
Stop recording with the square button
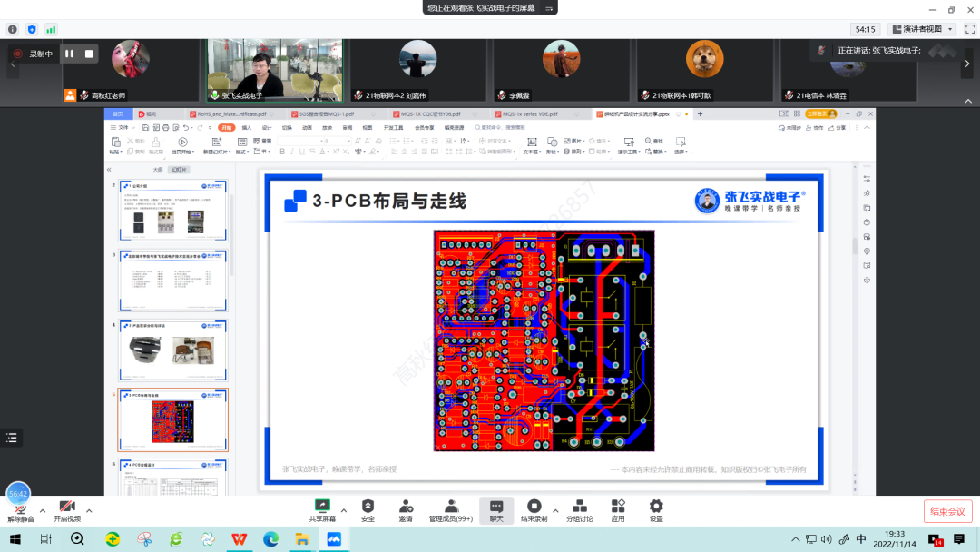pyautogui.click(x=89, y=54)
